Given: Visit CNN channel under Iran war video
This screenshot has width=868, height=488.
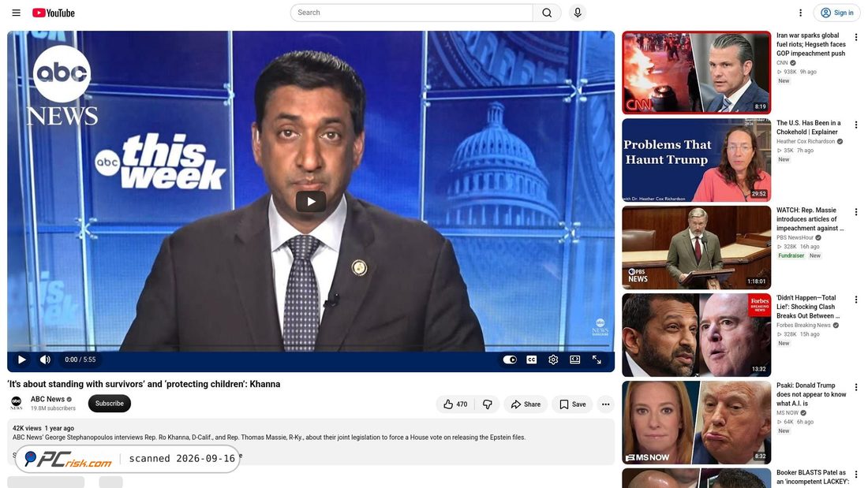Looking at the screenshot, I should [x=782, y=63].
